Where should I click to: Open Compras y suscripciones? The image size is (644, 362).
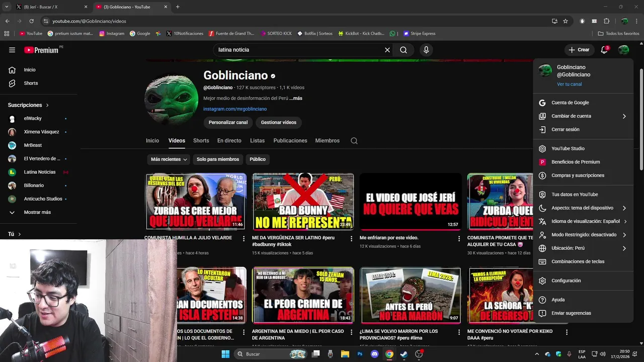pos(583,175)
